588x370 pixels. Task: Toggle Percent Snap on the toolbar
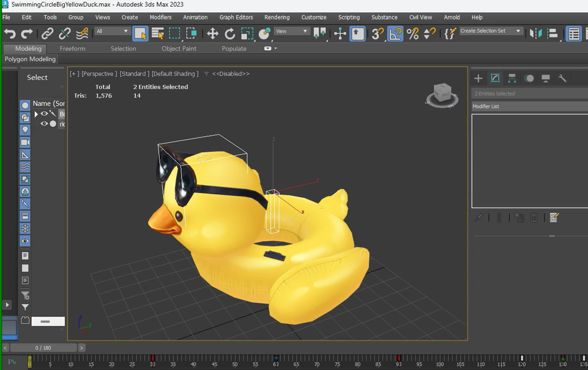click(x=413, y=34)
